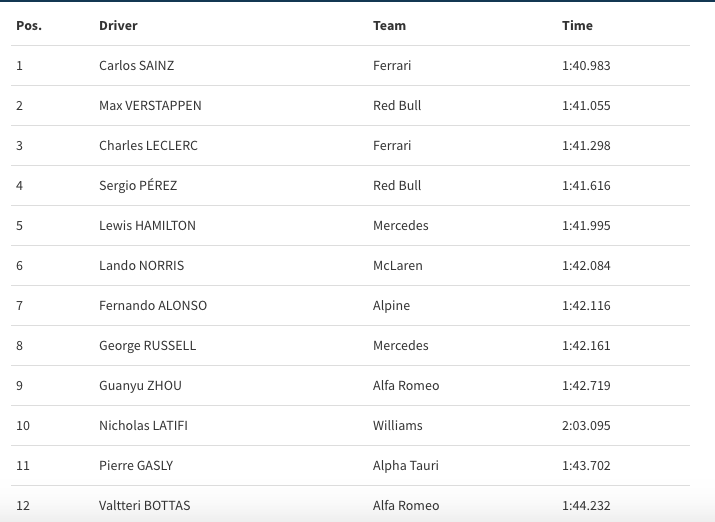Click the Driver column header
The image size is (715, 522).
(118, 25)
